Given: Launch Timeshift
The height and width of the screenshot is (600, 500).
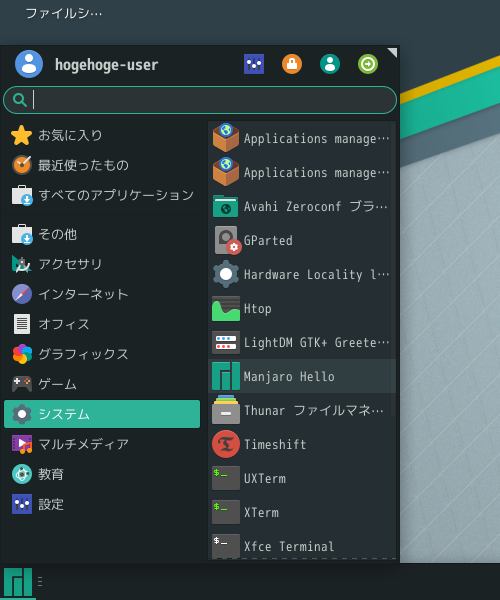Looking at the screenshot, I should click(x=302, y=444).
